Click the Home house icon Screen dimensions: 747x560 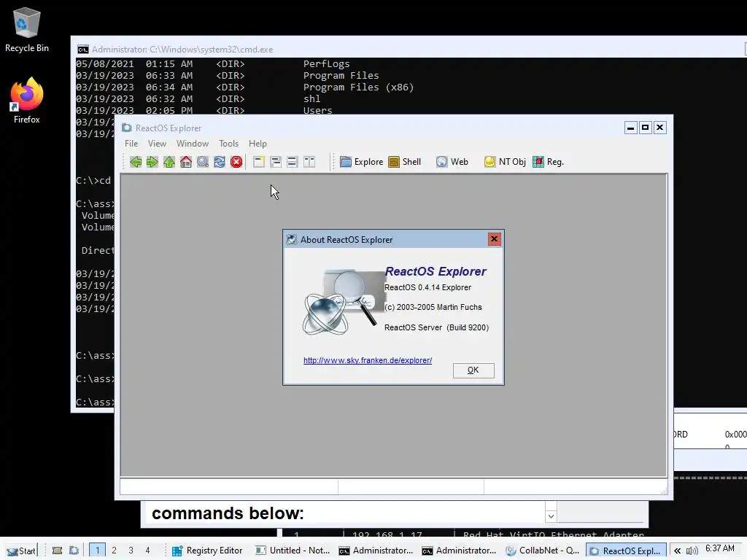click(x=186, y=162)
